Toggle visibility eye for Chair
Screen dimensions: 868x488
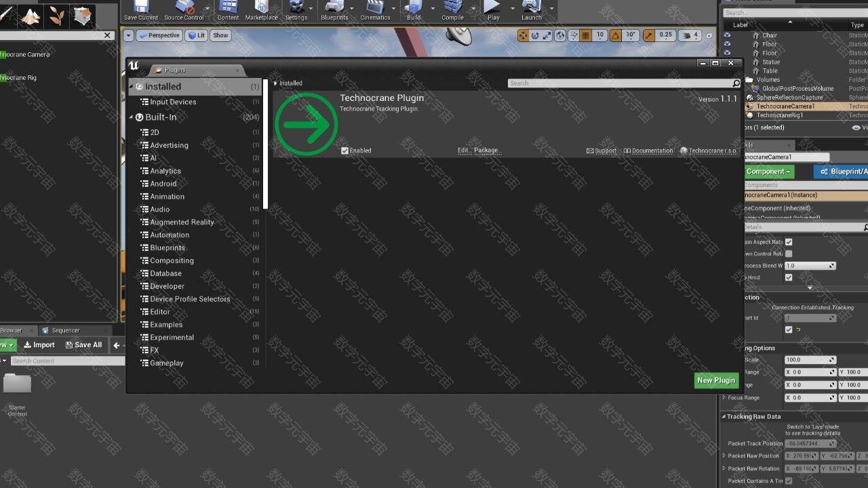727,35
